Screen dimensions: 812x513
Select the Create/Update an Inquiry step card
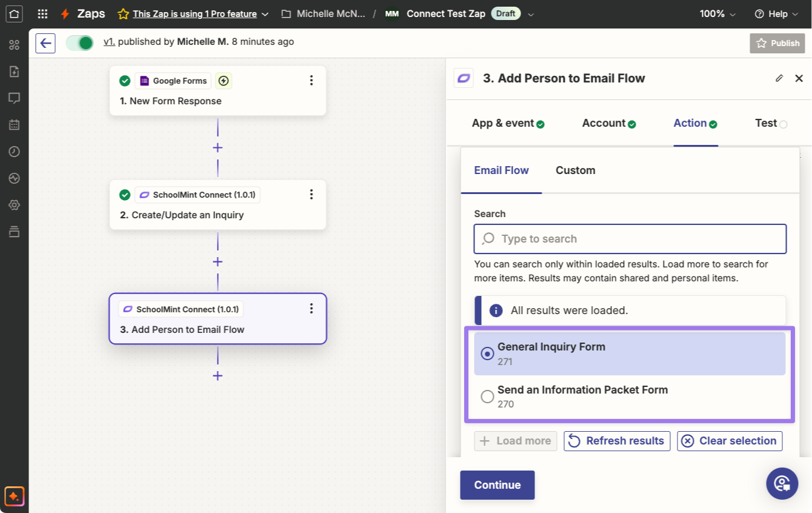point(218,205)
